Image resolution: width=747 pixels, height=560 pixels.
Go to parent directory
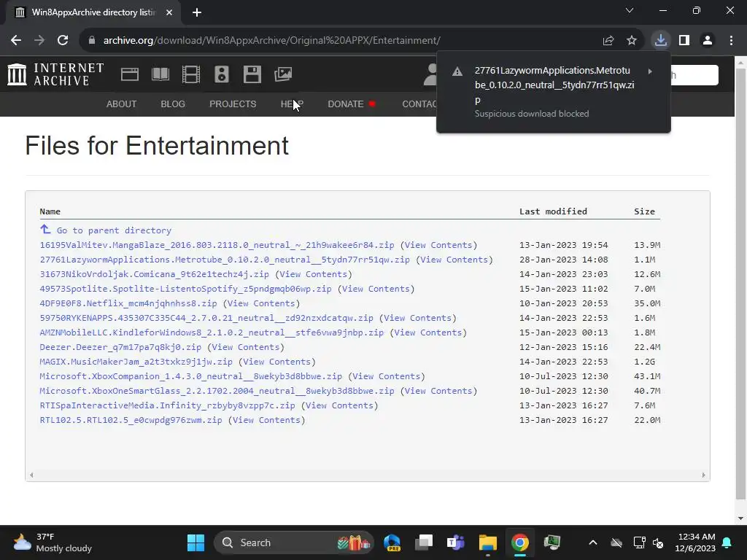[114, 230]
